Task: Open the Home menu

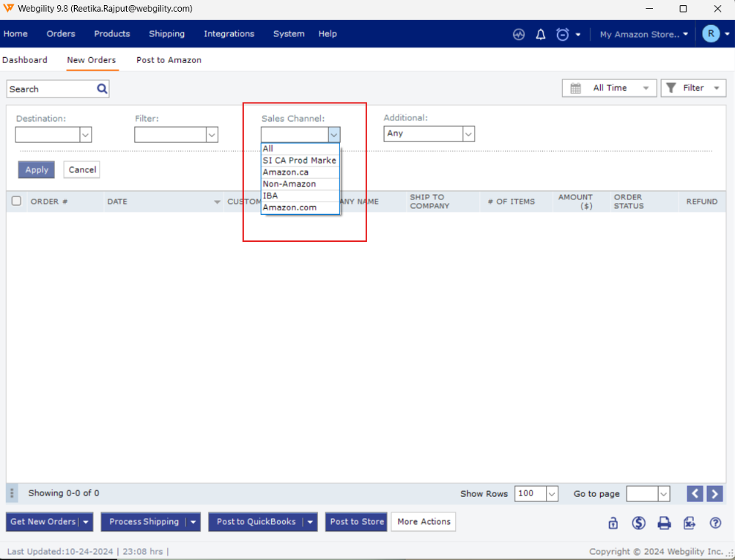Action: click(15, 34)
